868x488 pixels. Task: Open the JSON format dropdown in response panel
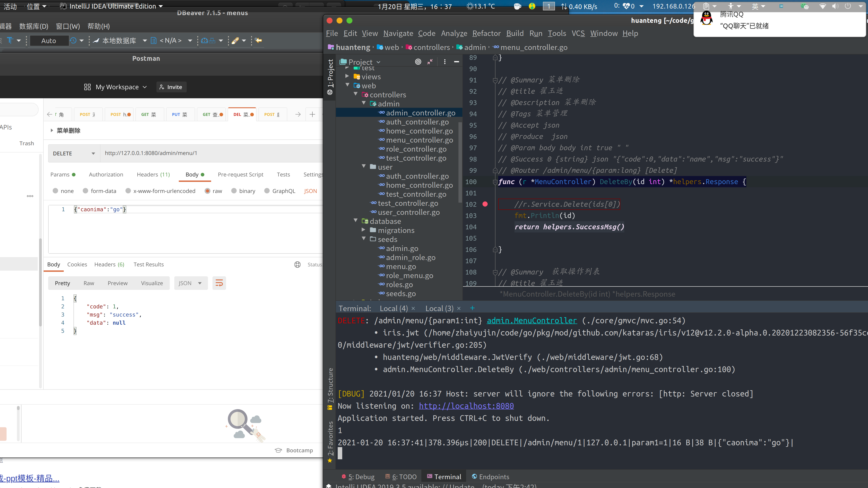pyautogui.click(x=191, y=283)
